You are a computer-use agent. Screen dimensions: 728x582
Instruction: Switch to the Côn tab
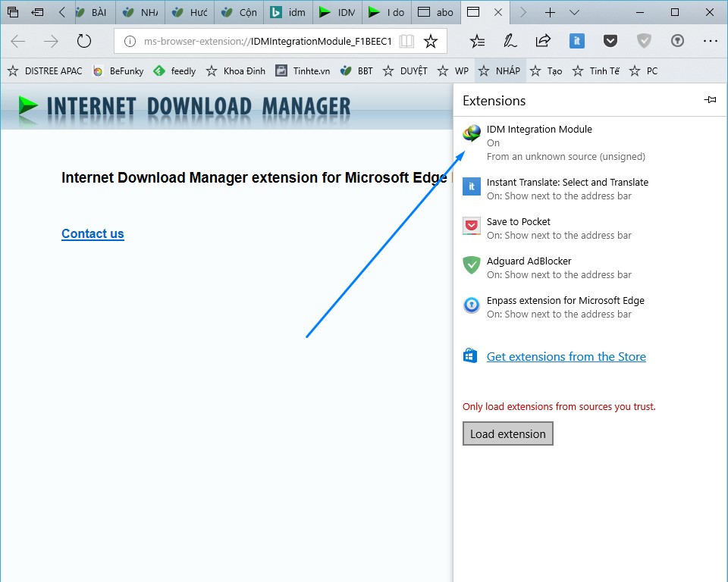point(239,13)
